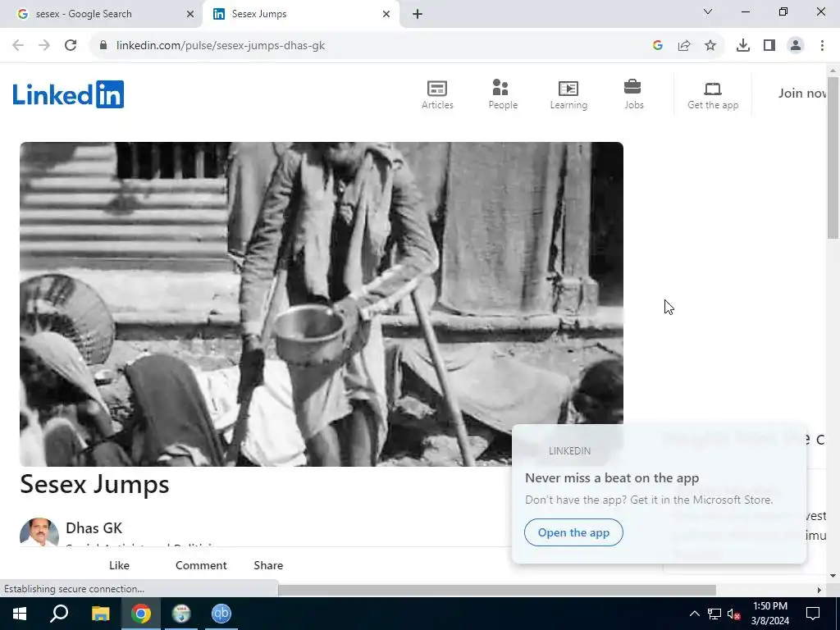Open the Dhas GK author name link
The image size is (840, 630).
(x=94, y=527)
